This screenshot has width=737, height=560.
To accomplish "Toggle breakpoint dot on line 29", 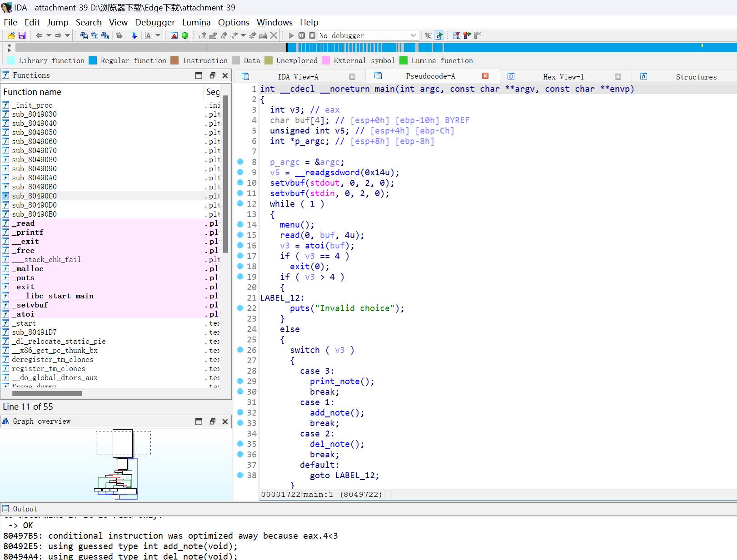I will (240, 381).
